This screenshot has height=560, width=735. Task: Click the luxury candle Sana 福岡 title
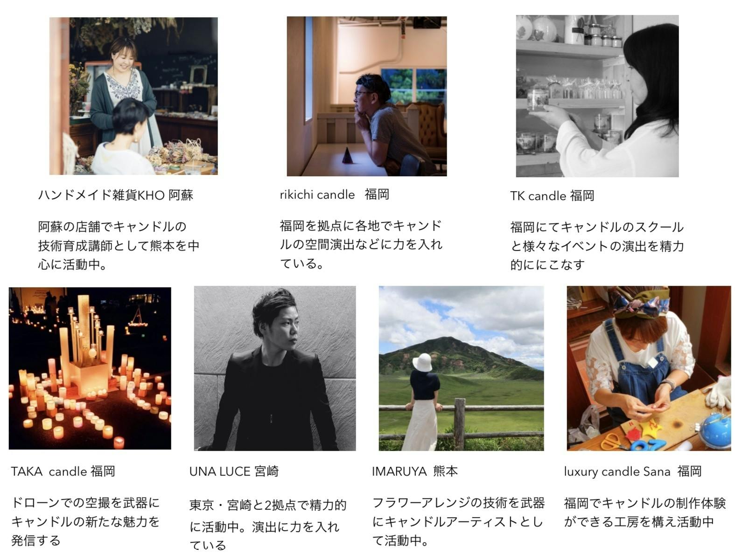(x=633, y=471)
